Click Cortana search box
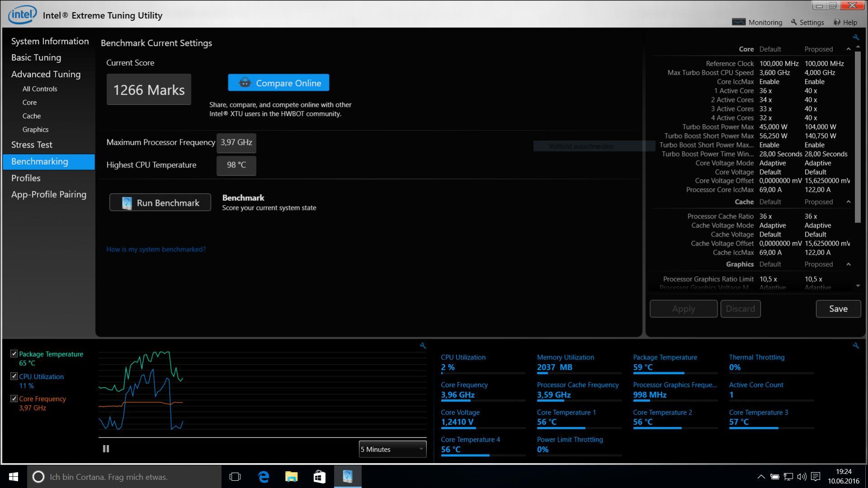The image size is (868, 488). [124, 477]
